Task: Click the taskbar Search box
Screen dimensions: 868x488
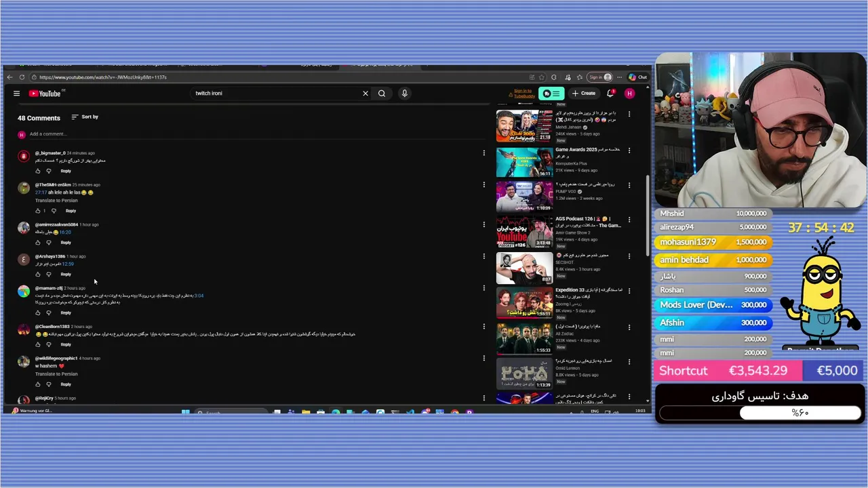Action: click(231, 412)
